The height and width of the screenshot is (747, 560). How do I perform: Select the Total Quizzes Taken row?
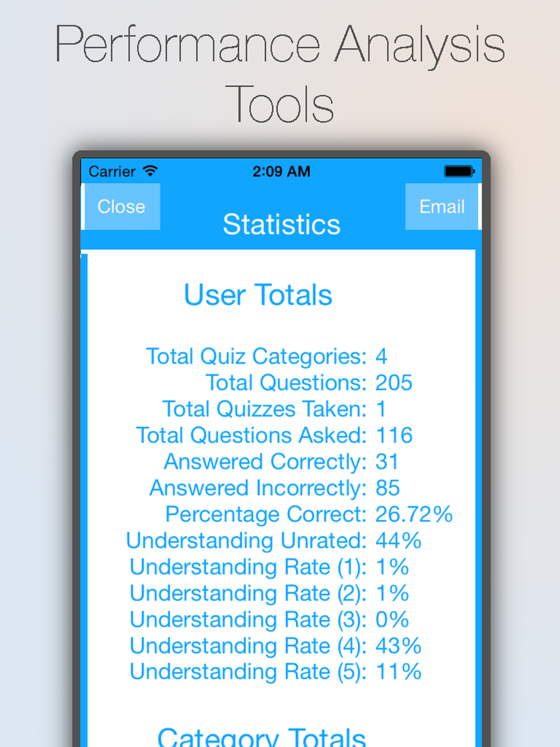tap(274, 409)
